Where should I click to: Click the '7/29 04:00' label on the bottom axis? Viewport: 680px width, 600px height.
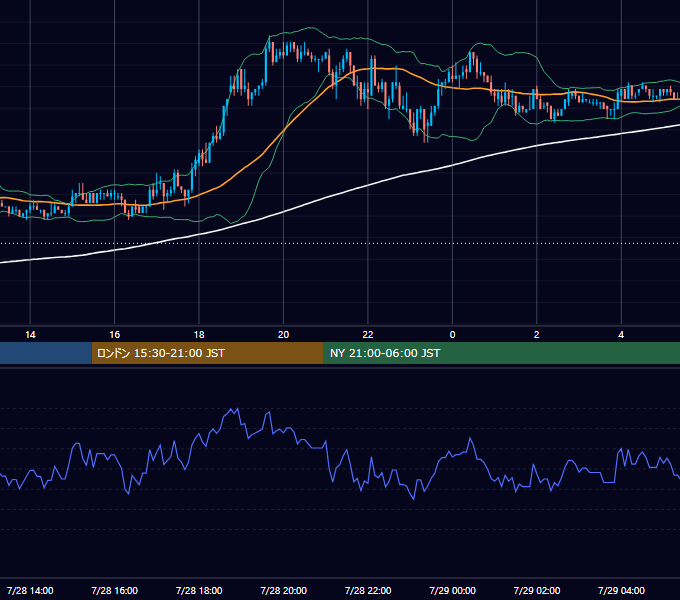(621, 590)
